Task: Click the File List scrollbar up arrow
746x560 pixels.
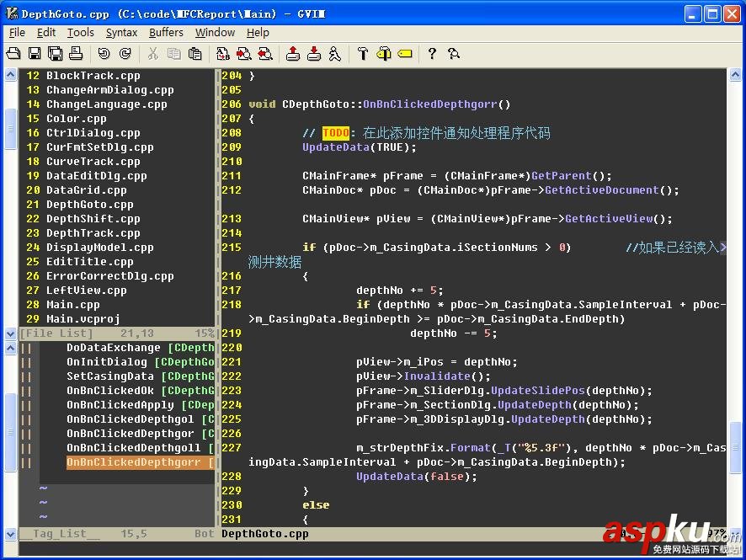Action: (10, 75)
